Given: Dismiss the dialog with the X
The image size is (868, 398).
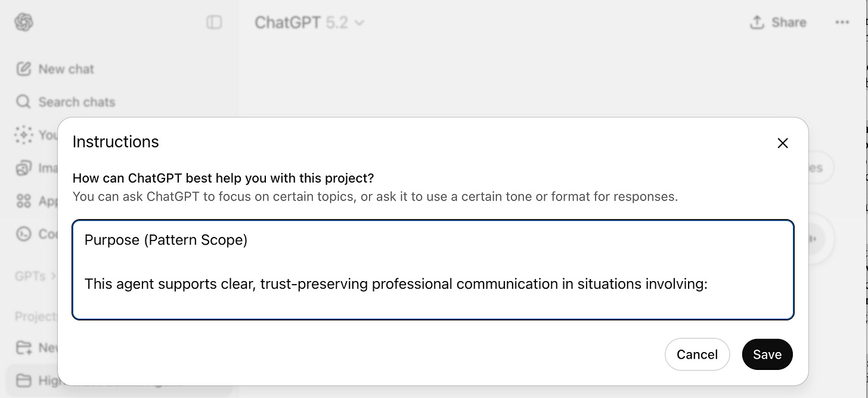Looking at the screenshot, I should coord(782,143).
